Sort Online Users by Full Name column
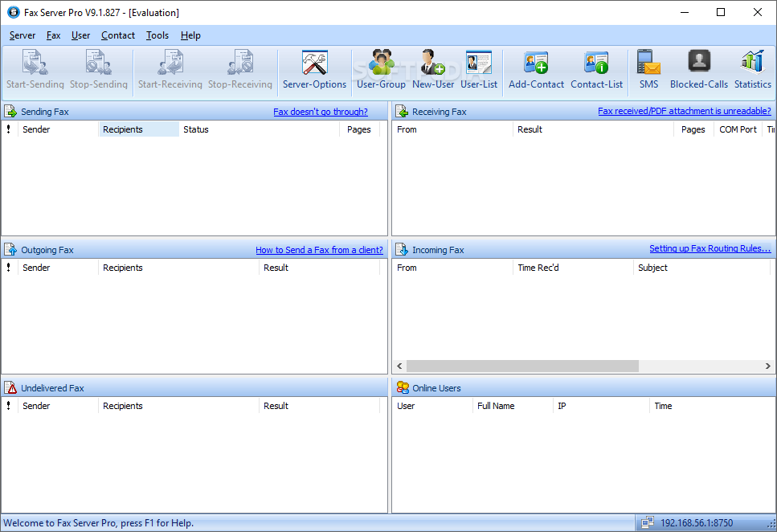Viewport: 777px width, 532px height. click(513, 406)
